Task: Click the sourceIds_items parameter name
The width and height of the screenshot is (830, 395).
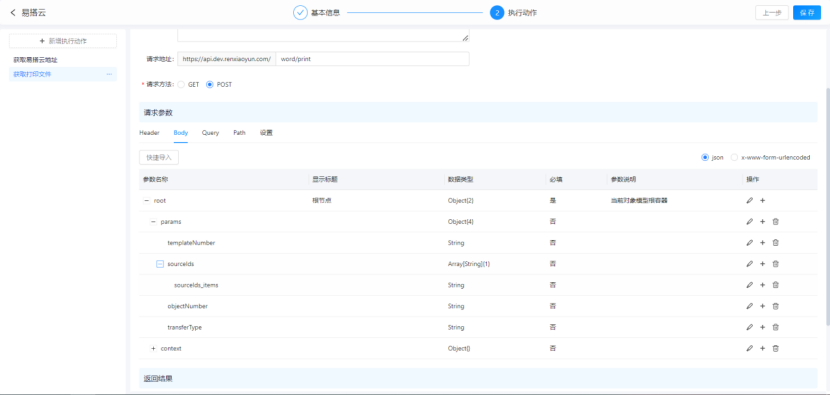Action: click(196, 285)
